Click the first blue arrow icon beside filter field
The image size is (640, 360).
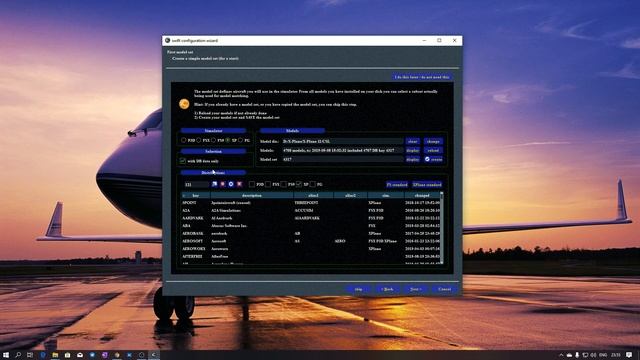coord(214,184)
